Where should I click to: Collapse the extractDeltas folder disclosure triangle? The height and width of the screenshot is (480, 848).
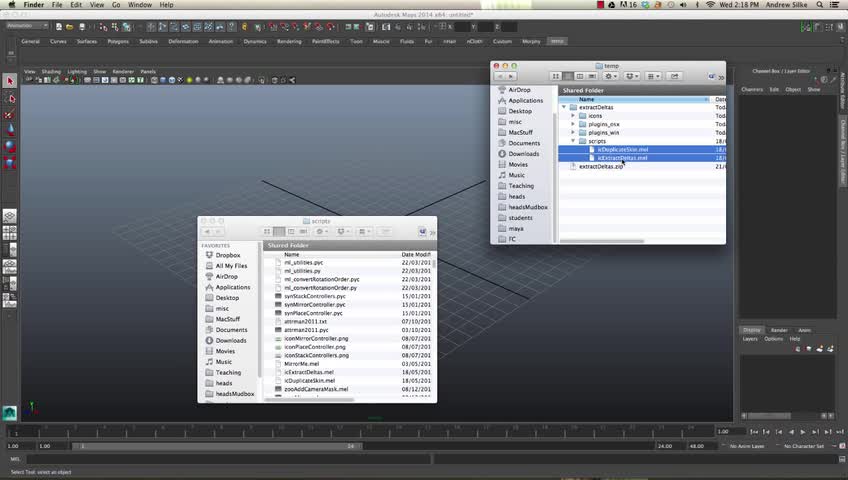pos(565,107)
